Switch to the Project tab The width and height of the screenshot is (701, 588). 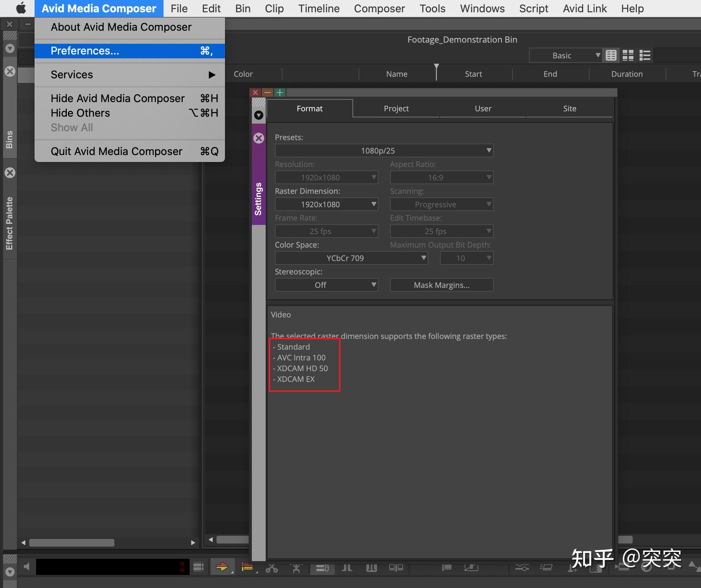click(x=396, y=109)
